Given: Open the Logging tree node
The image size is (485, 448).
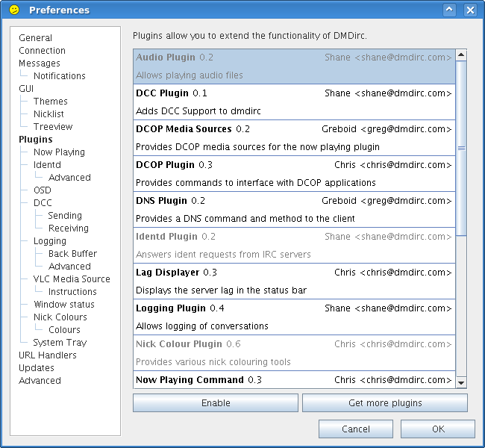Looking at the screenshot, I should pyautogui.click(x=50, y=241).
